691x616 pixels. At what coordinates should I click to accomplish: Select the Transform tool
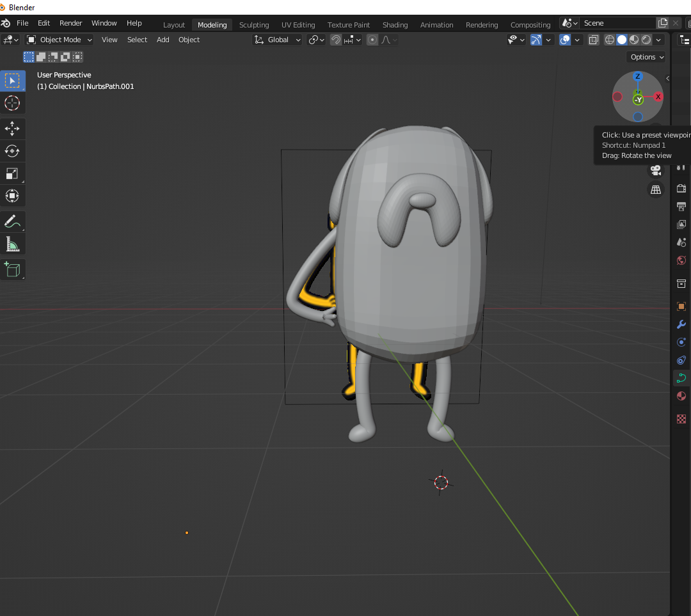tap(12, 196)
